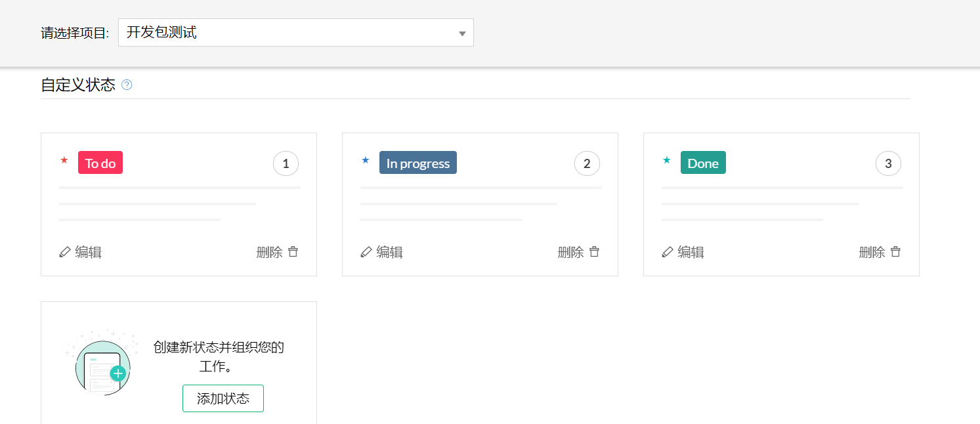Click the help icon beside 自定义状态
980x424 pixels.
coord(127,85)
